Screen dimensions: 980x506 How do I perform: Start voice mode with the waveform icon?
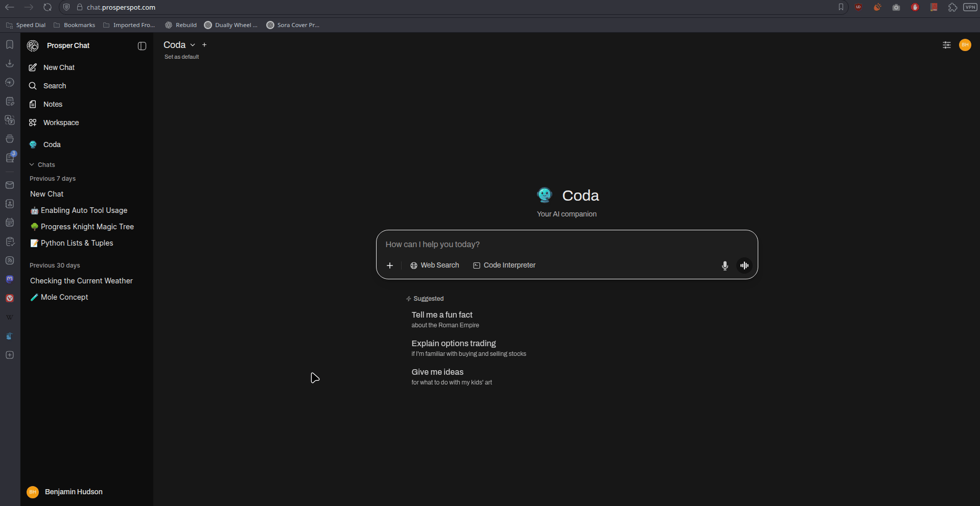click(x=744, y=266)
